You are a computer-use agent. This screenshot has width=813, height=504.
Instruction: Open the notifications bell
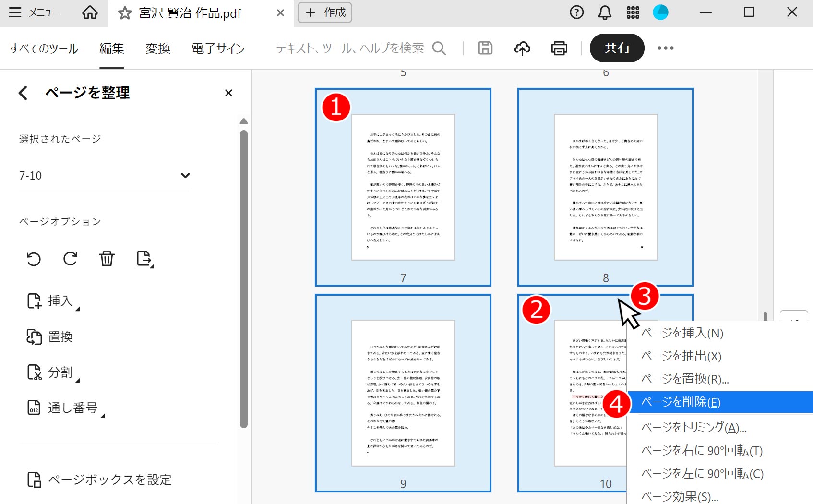point(605,12)
